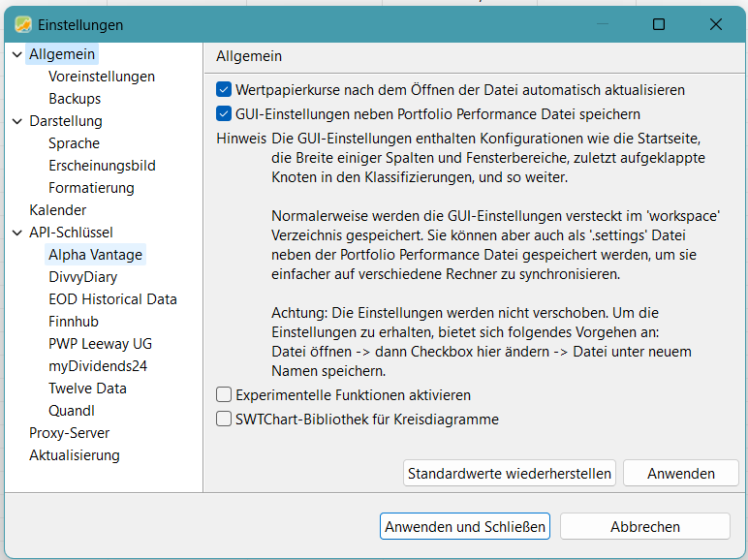
Task: Toggle GUI-Einstellungen neben Datei speichern checkbox
Action: tap(224, 113)
